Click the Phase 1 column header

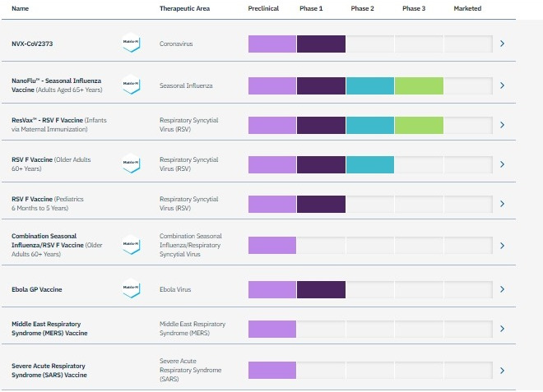(311, 8)
